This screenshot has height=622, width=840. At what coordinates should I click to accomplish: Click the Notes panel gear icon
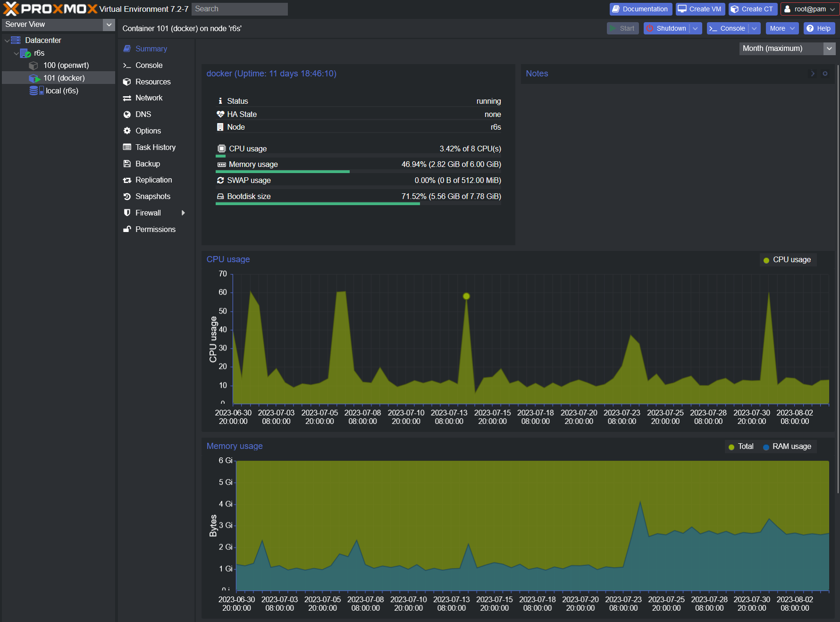pos(825,74)
